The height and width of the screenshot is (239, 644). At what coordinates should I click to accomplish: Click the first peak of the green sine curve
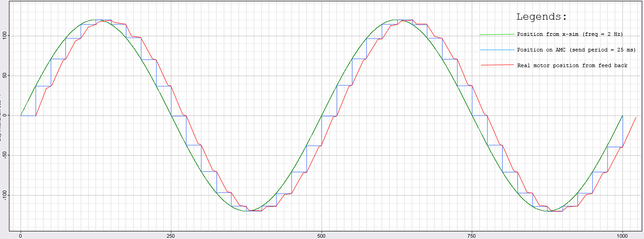pyautogui.click(x=96, y=20)
